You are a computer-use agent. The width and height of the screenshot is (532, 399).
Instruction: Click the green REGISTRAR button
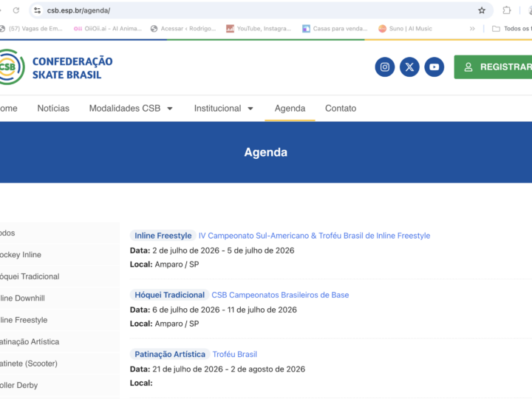click(x=494, y=66)
